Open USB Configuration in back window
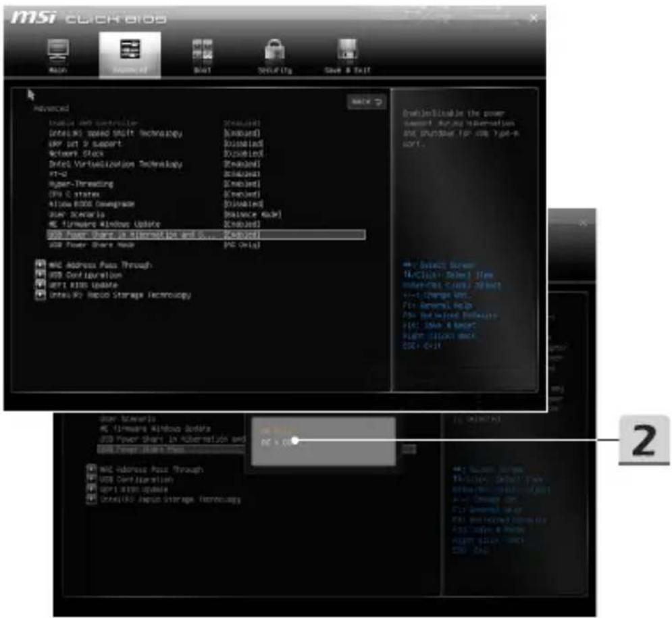This screenshot has width=672, height=618. coord(136,480)
